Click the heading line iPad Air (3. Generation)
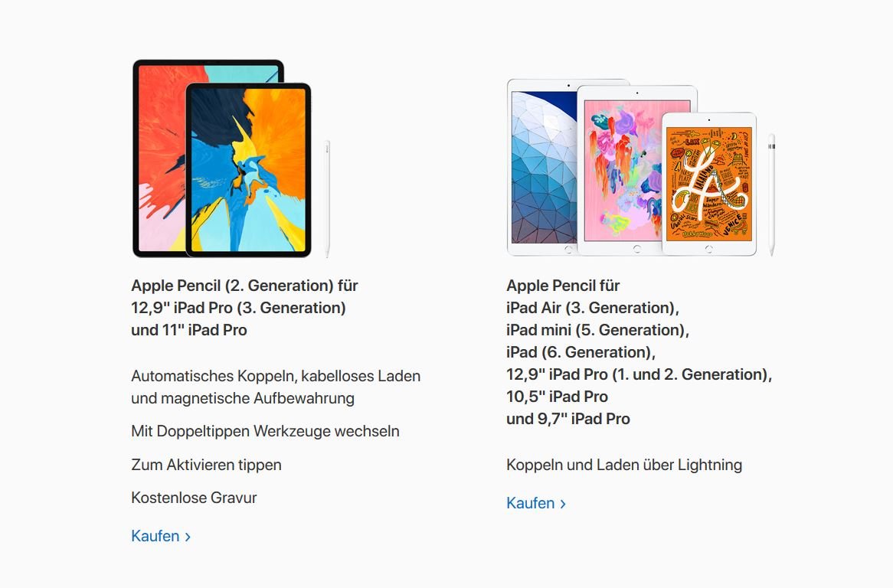The image size is (893, 588). (592, 308)
